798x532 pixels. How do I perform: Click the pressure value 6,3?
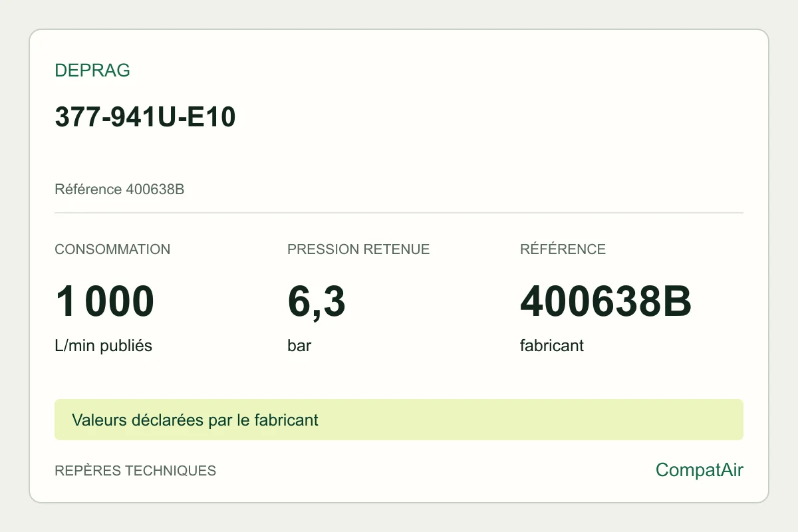[x=317, y=303]
